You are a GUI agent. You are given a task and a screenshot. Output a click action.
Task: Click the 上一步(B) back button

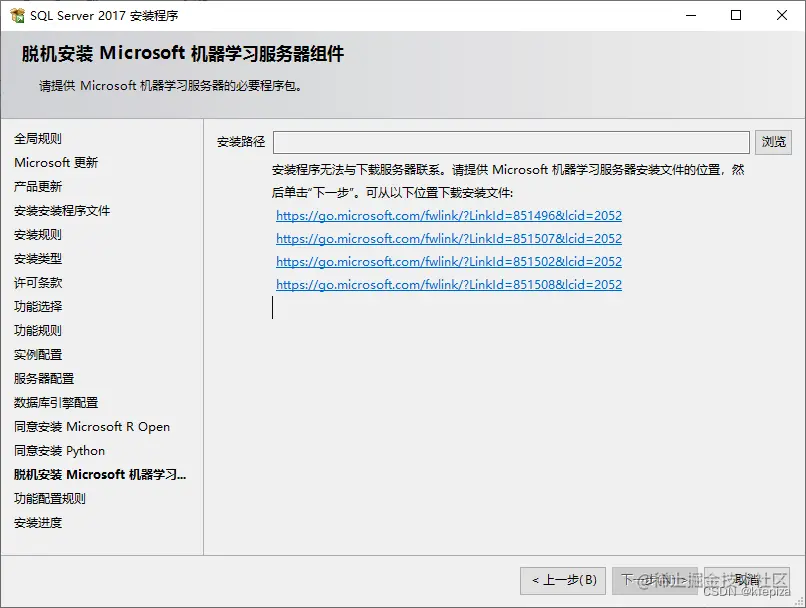(x=563, y=581)
